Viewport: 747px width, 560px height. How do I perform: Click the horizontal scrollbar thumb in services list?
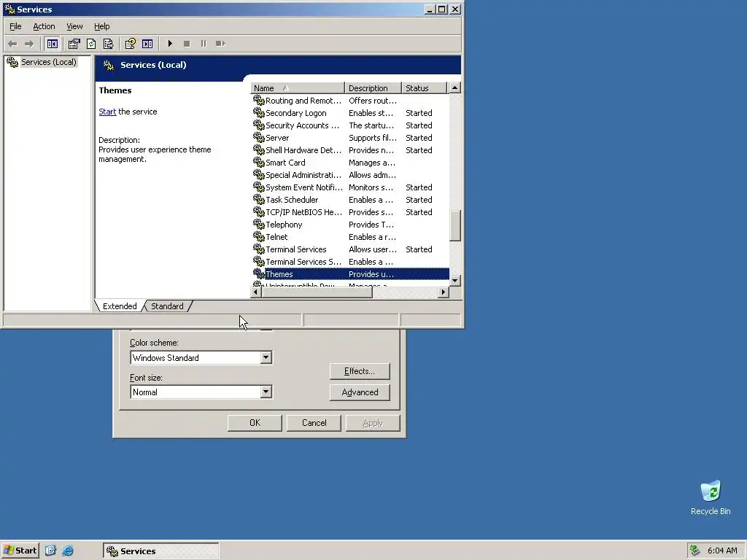pos(317,292)
